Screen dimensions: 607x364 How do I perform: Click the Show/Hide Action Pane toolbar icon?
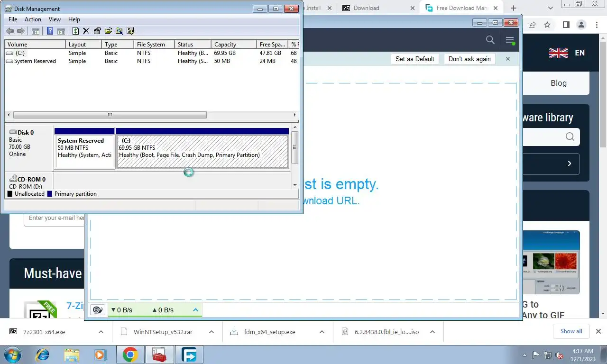61,31
